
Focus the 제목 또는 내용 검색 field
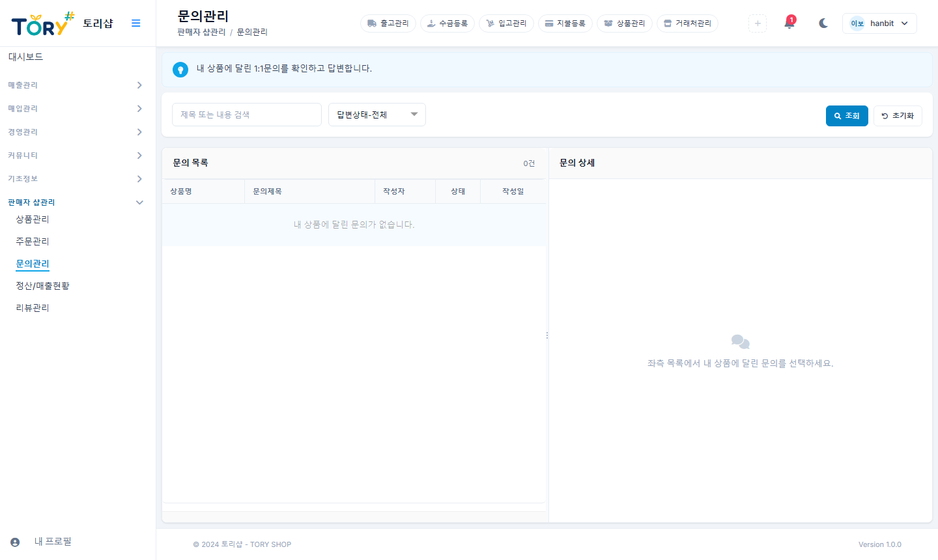click(x=247, y=115)
